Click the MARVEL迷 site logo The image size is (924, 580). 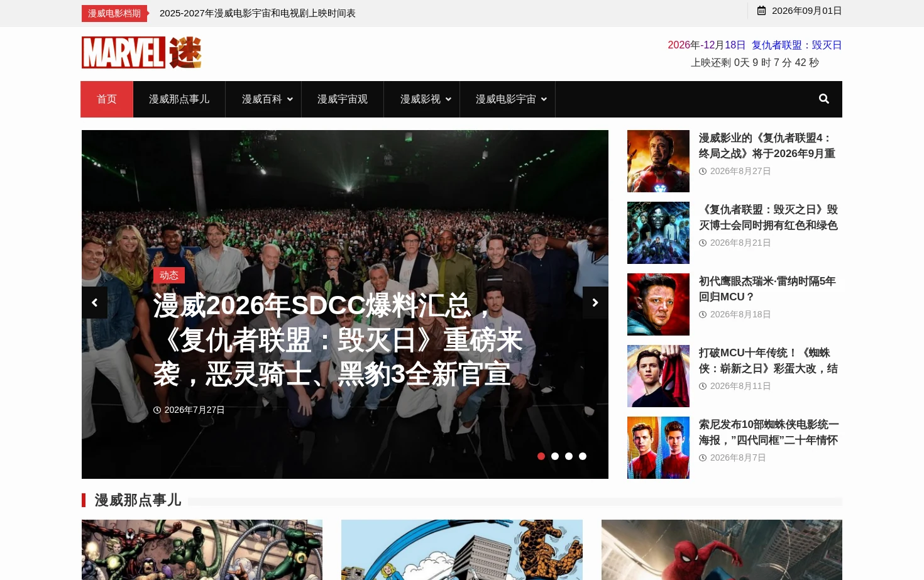pyautogui.click(x=141, y=52)
